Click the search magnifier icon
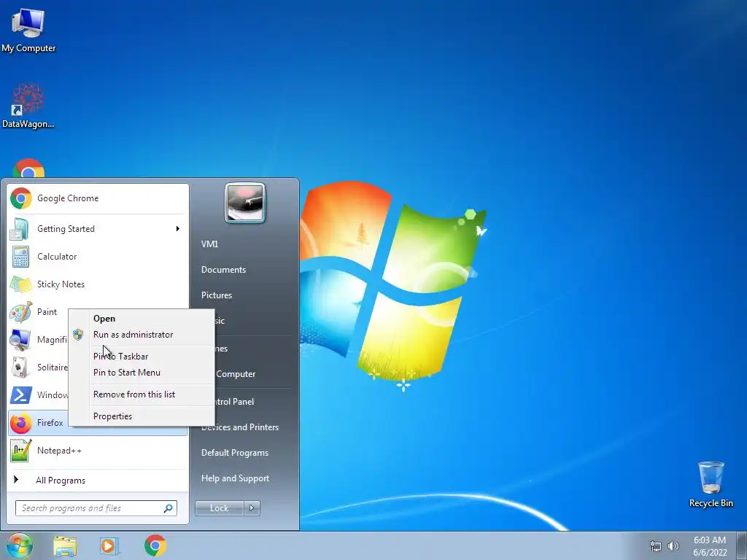This screenshot has height=560, width=747. tap(169, 508)
